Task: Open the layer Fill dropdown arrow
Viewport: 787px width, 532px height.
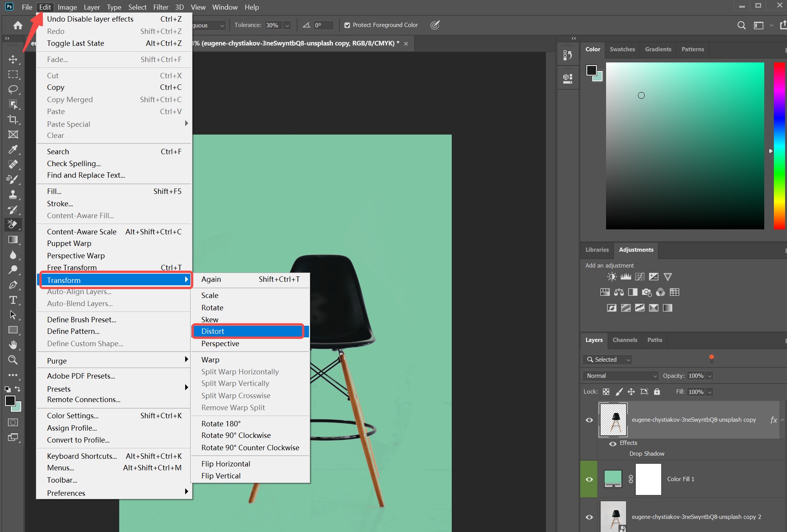Action: [709, 392]
